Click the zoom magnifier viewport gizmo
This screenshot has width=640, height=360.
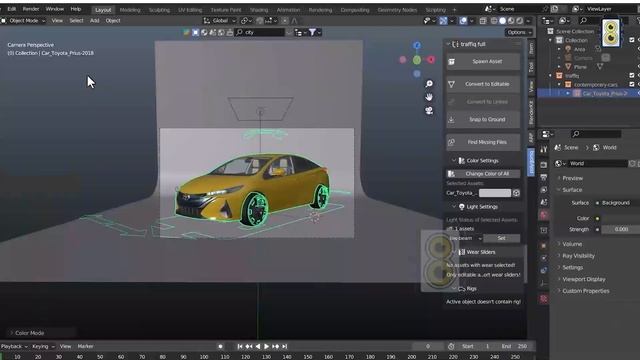pyautogui.click(x=429, y=84)
